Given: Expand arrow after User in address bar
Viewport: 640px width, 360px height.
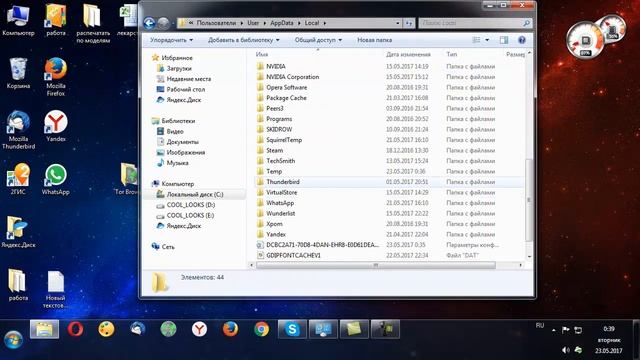Looking at the screenshot, I should [x=264, y=23].
